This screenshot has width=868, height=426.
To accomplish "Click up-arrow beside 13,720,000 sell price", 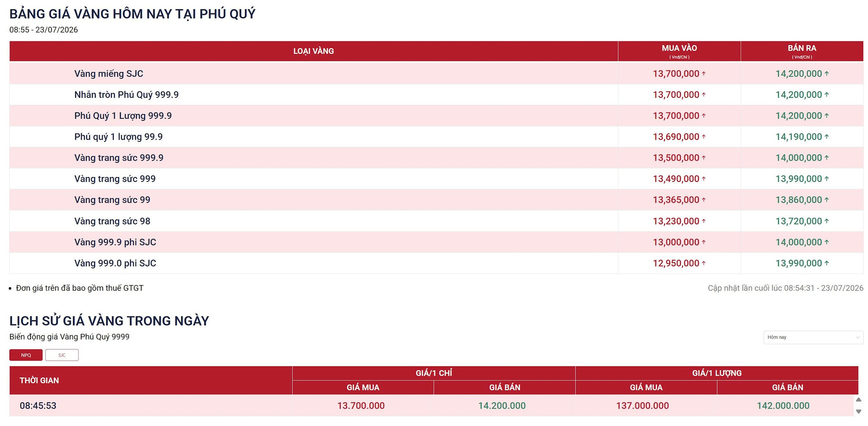I will tap(826, 221).
